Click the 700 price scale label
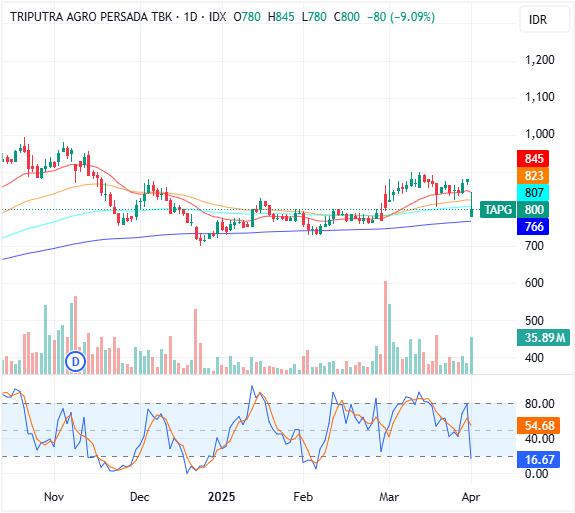The width and height of the screenshot is (575, 513). click(534, 245)
